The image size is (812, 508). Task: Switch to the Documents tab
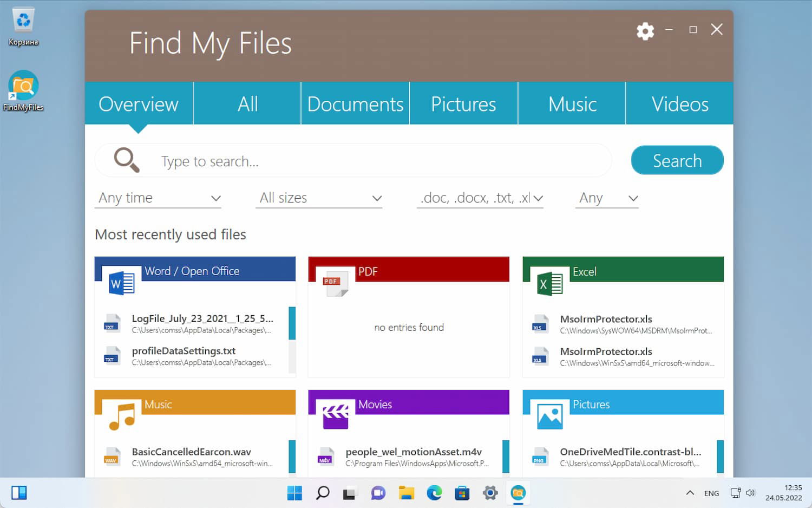click(x=355, y=103)
